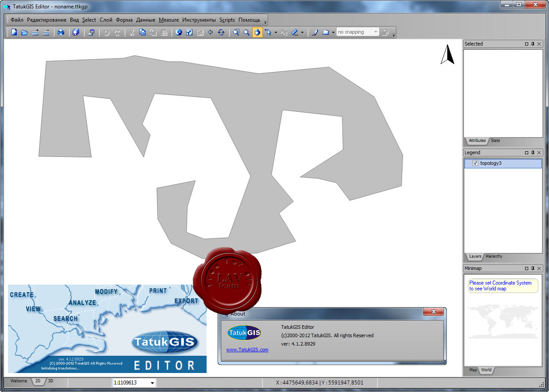
Task: Toggle the topology3 layer checkbox
Action: pyautogui.click(x=476, y=164)
